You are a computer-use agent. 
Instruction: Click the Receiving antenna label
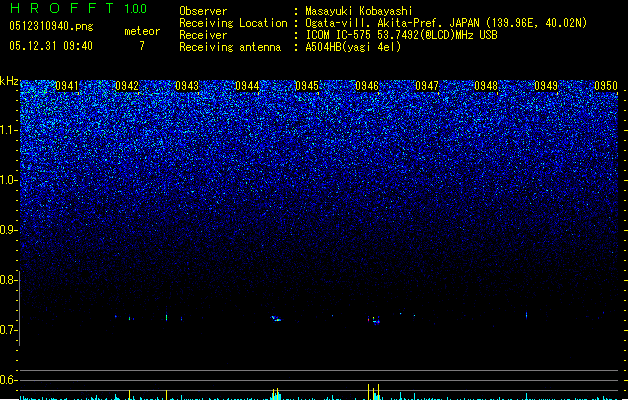pyautogui.click(x=230, y=47)
